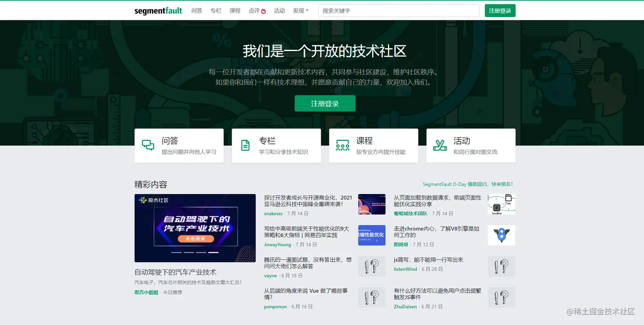The height and width of the screenshot is (325, 644).
Task: Open the 亚马逊云科技 article thumbnail
Action: coord(372,205)
